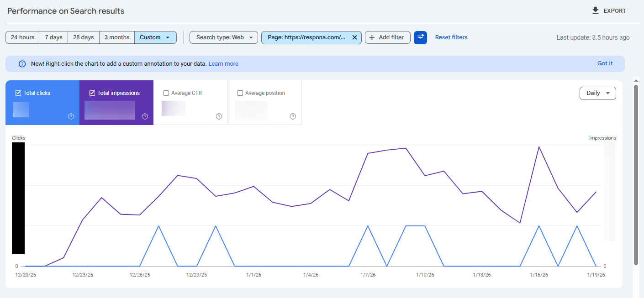Select the 28 days date range tab
This screenshot has height=298, width=644.
tap(83, 37)
